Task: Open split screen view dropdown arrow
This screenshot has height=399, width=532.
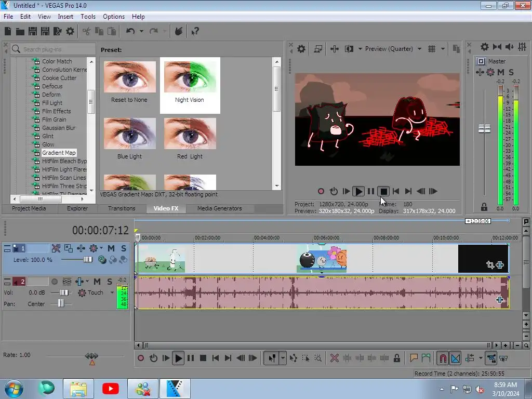Action: pos(360,49)
